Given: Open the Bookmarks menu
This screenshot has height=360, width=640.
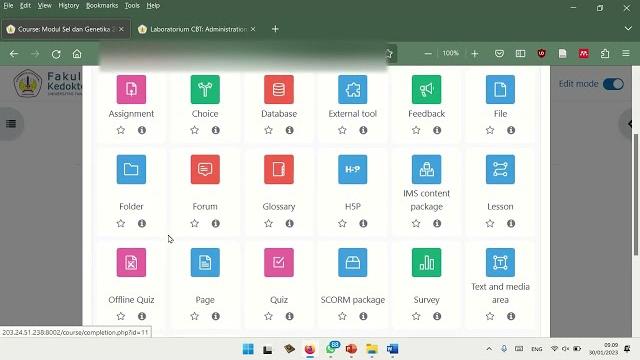Looking at the screenshot, I should coord(102,6).
